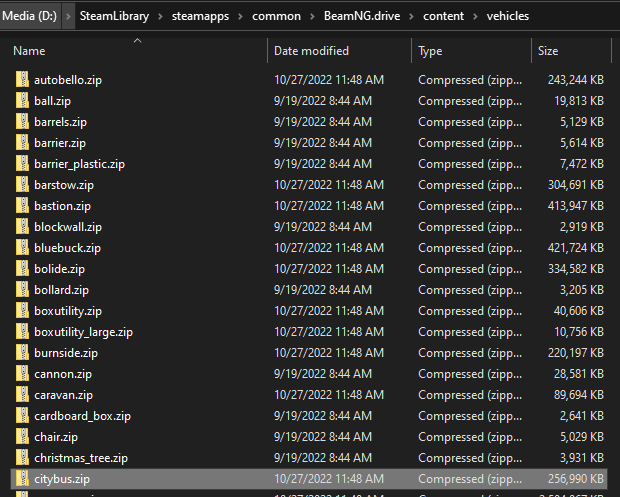Click the bollard.zip archive icon
Viewport: 620px width, 497px height.
pyautogui.click(x=23, y=289)
